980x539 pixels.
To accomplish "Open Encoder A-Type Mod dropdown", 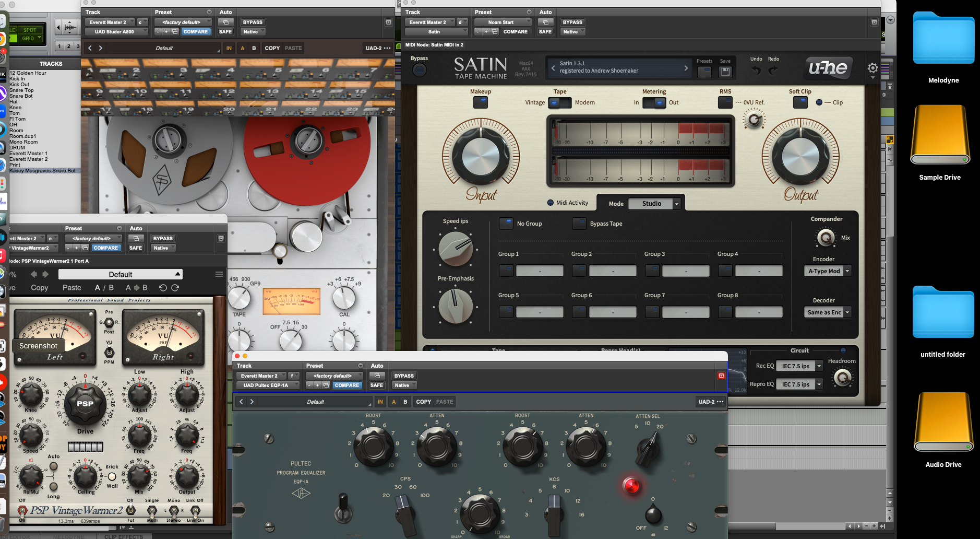I will point(828,271).
